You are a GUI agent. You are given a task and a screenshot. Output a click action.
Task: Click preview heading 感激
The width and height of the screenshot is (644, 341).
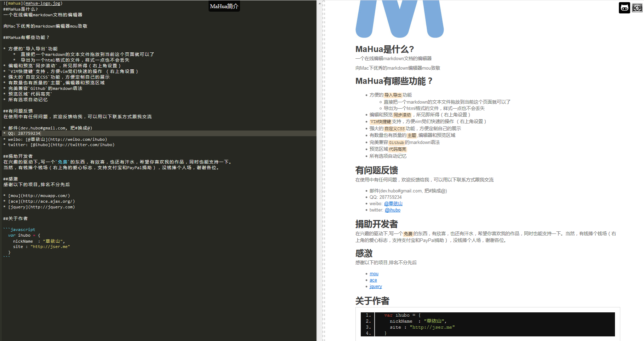[364, 253]
